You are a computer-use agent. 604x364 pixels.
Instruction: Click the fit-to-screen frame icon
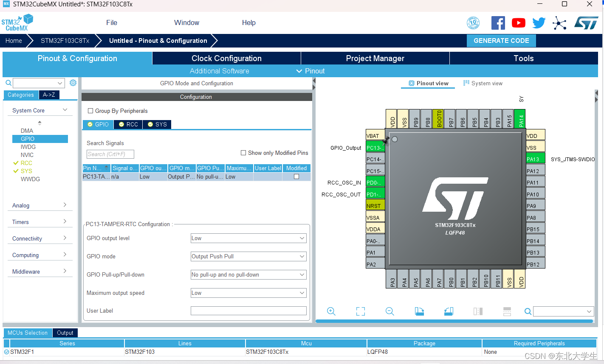(361, 311)
